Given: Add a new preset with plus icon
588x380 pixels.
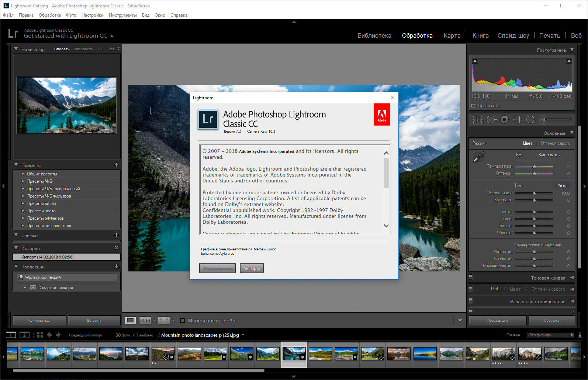Looking at the screenshot, I should point(117,165).
